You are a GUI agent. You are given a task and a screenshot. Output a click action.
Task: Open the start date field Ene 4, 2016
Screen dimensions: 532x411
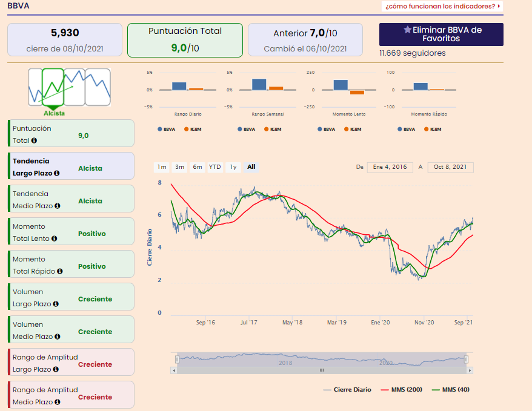coord(390,167)
